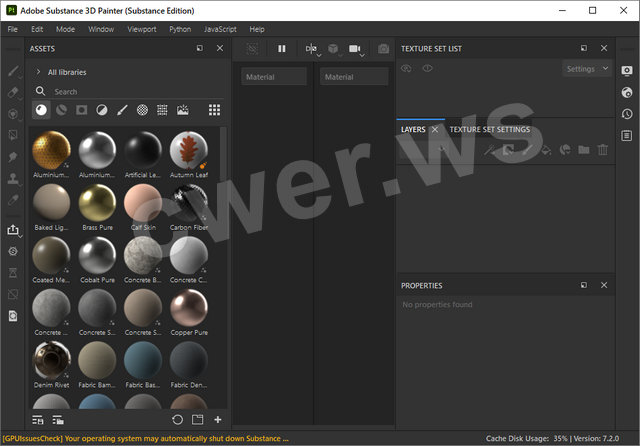Open the History panel icon on right dock
This screenshot has width=640, height=446.
[x=627, y=114]
